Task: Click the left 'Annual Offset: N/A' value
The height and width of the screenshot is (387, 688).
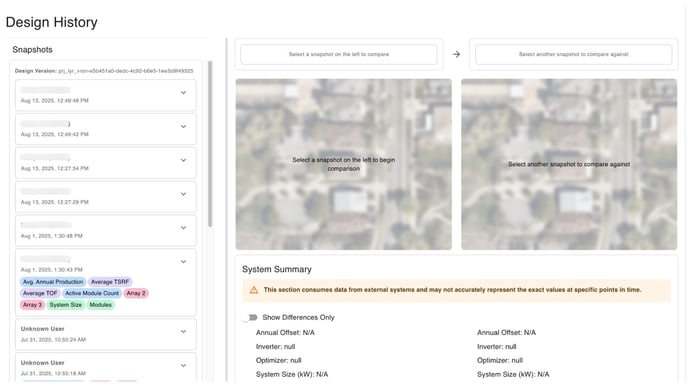Action: (285, 333)
